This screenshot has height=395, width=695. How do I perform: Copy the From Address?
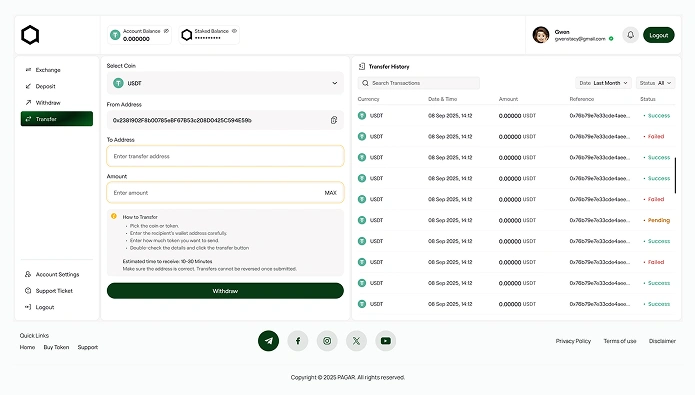pyautogui.click(x=334, y=120)
